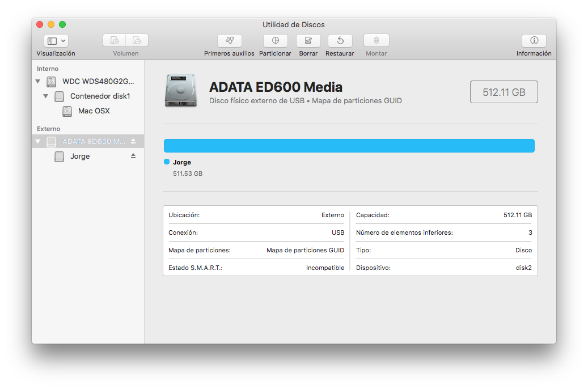Open the Información panel
Image resolution: width=588 pixels, height=389 pixels.
click(533, 41)
